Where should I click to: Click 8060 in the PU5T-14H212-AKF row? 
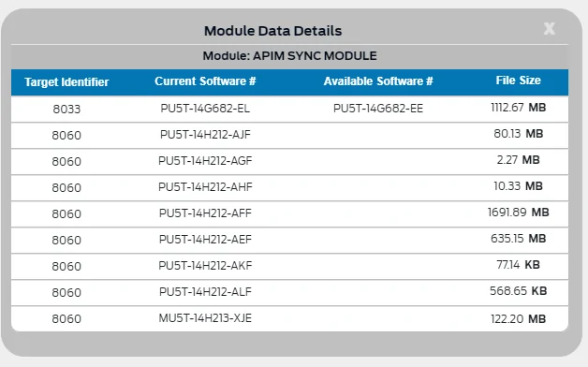pos(66,267)
